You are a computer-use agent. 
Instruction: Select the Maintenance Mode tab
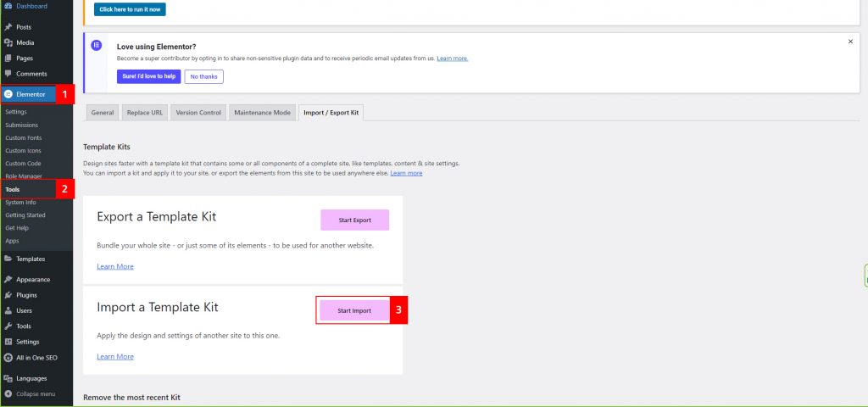tap(262, 113)
